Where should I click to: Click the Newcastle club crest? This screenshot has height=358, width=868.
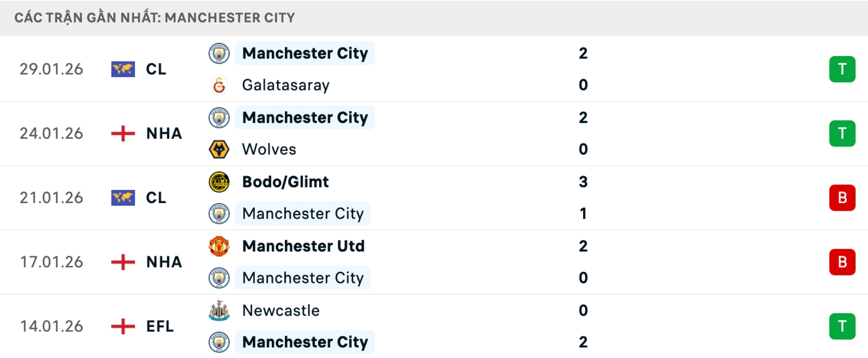click(x=219, y=311)
